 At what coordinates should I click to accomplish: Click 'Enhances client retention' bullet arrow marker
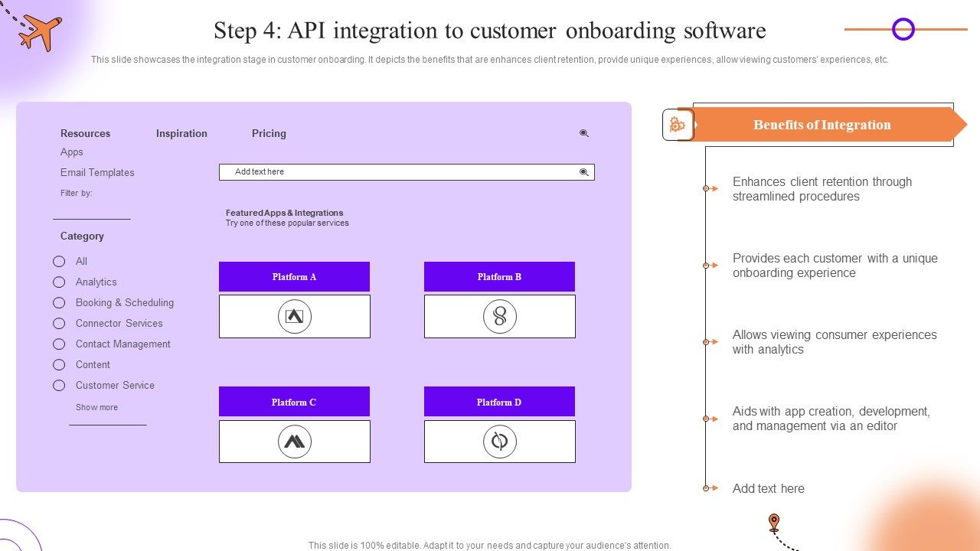(x=710, y=188)
